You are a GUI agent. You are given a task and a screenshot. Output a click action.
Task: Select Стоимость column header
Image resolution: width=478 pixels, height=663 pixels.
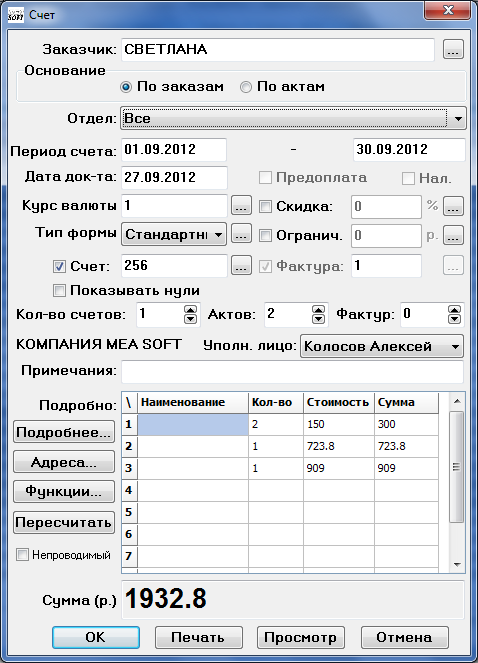tap(339, 403)
